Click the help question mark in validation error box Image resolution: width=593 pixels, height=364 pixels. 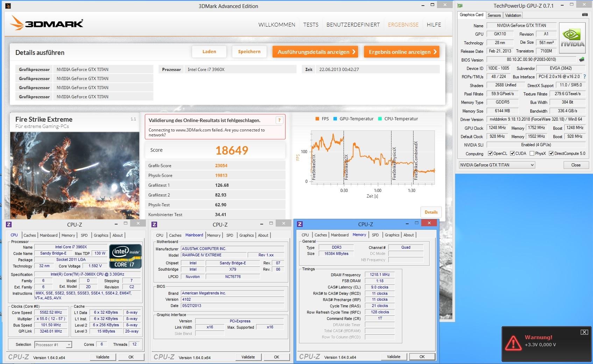point(279,120)
